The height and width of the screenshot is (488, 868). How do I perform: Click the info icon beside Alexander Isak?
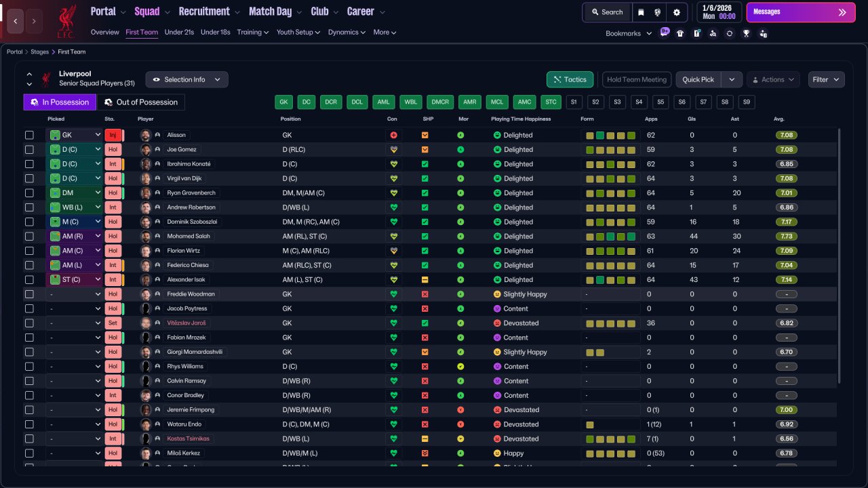coord(158,280)
